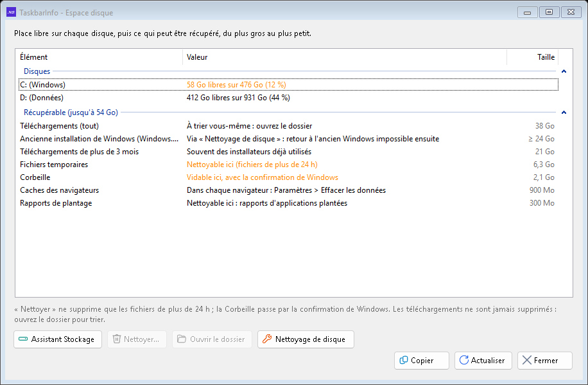
Task: Select the Téléchargements (tout) row
Action: pyautogui.click(x=288, y=126)
